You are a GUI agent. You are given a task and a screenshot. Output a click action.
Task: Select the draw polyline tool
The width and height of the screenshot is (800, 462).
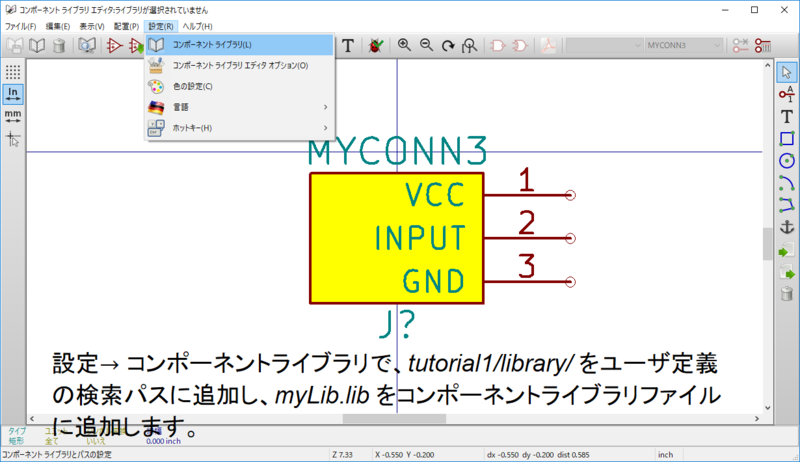(787, 205)
